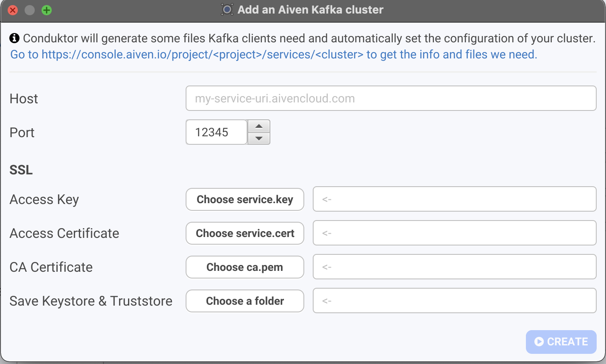This screenshot has height=364, width=606.
Task: Decrease port with down stepper arrow
Action: click(259, 138)
